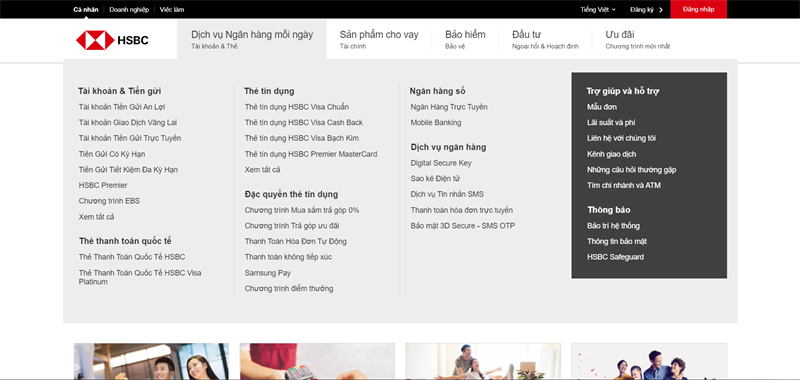Click Xem tất cả under Tài khoản & Tiền gửi
This screenshot has height=380, width=800.
[96, 217]
